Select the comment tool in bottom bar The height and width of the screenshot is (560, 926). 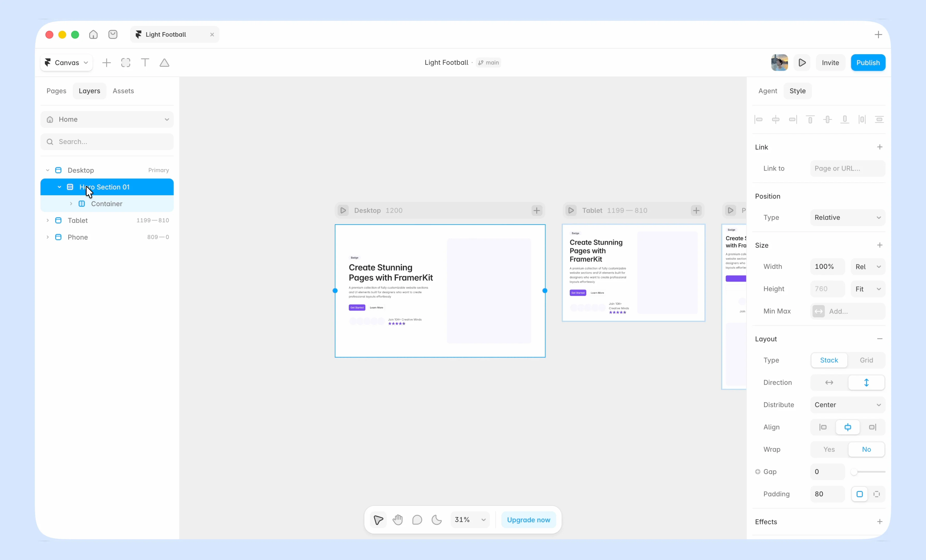point(417,520)
